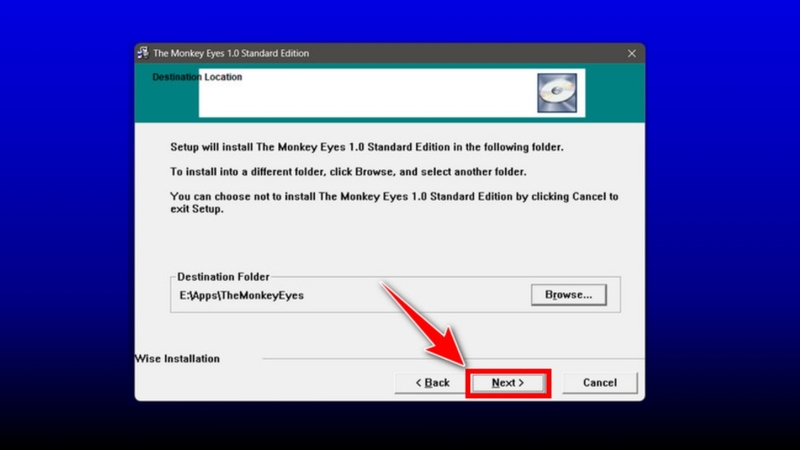800x450 pixels.
Task: Click the Destination Location heading
Action: coord(197,77)
